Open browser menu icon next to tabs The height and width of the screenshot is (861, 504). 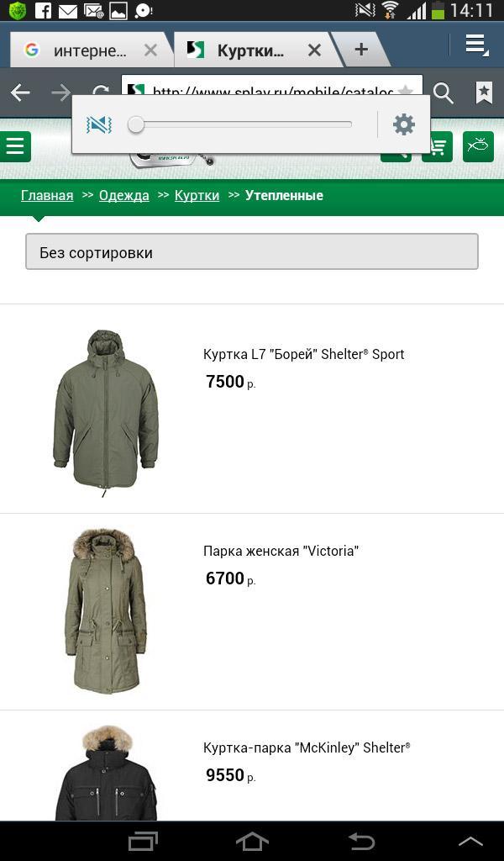(x=476, y=45)
